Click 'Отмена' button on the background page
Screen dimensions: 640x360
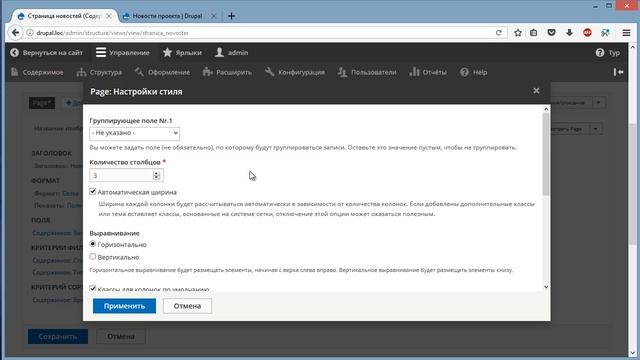coord(121,337)
